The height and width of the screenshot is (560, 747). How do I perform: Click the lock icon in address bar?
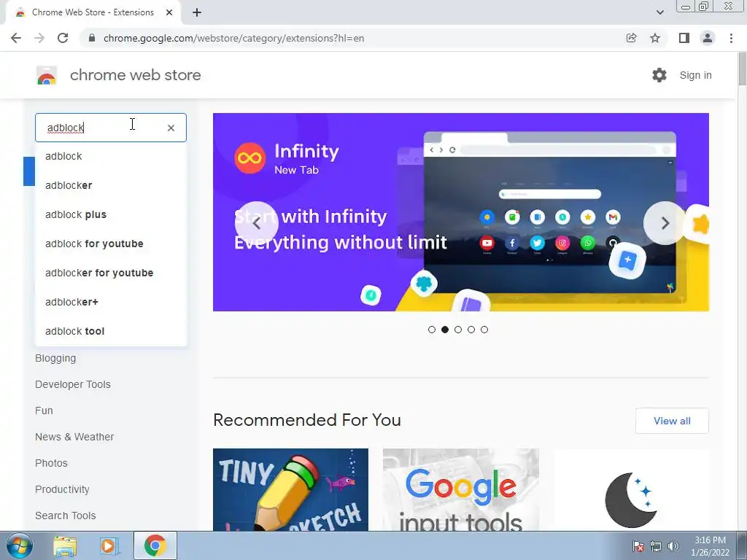pos(92,38)
